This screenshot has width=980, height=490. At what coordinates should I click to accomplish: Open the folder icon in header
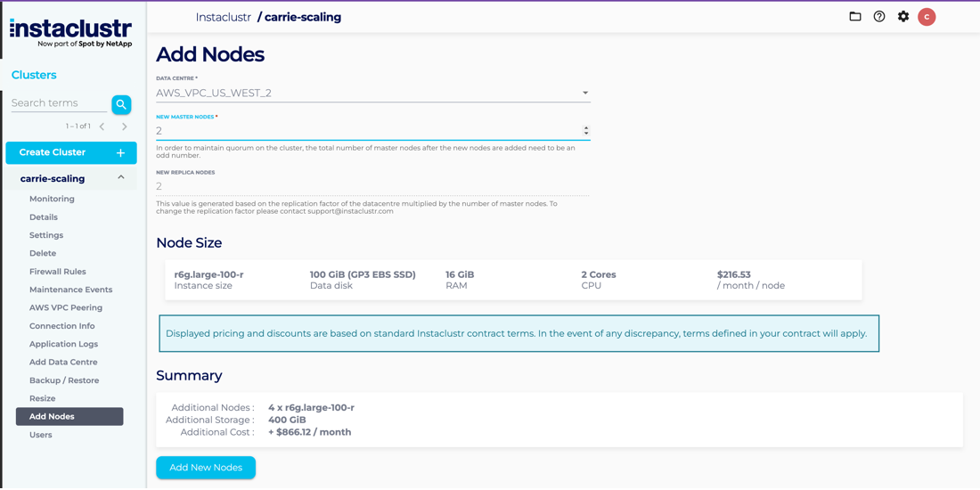coord(855,17)
